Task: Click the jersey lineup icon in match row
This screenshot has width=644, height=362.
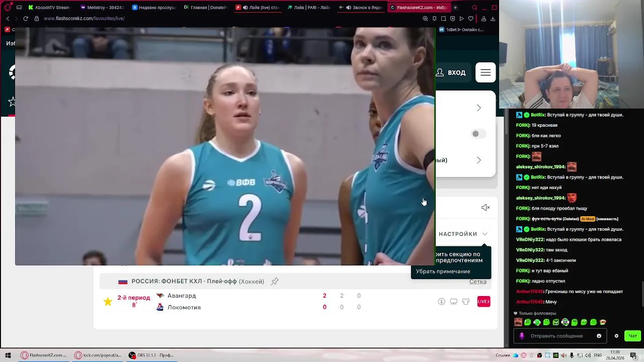Action: (465, 302)
